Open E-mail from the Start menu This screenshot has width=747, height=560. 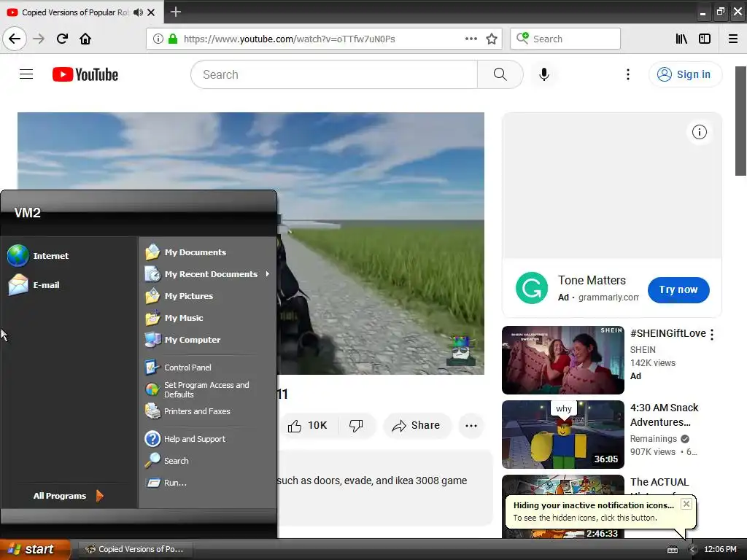34,285
